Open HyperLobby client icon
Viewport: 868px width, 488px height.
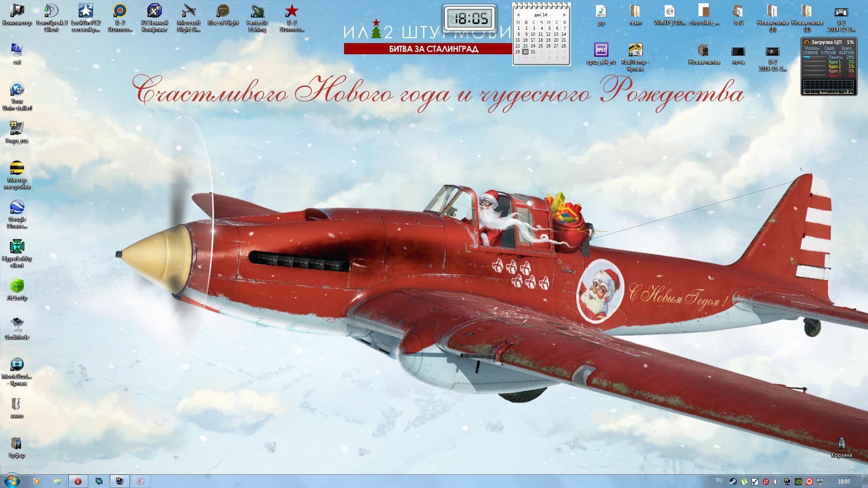coord(17,253)
